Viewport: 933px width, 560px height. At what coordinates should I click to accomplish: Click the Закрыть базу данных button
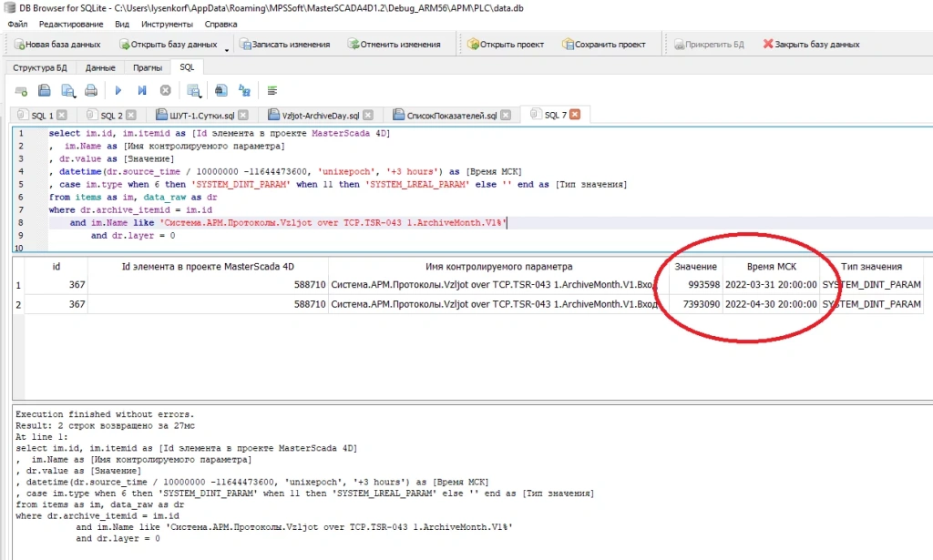click(810, 44)
